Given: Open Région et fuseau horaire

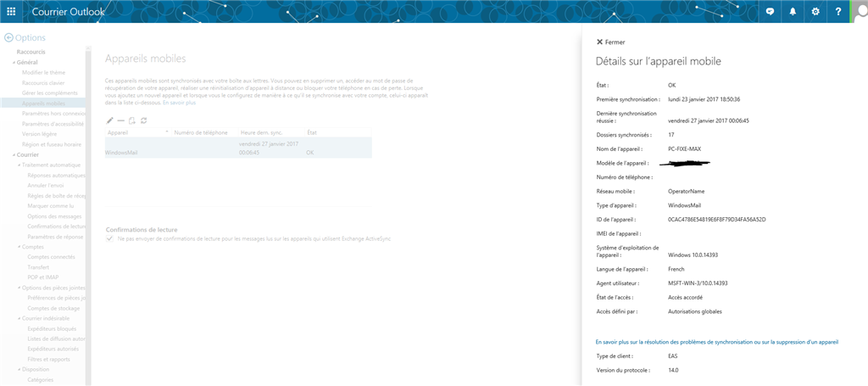Looking at the screenshot, I should (x=52, y=144).
